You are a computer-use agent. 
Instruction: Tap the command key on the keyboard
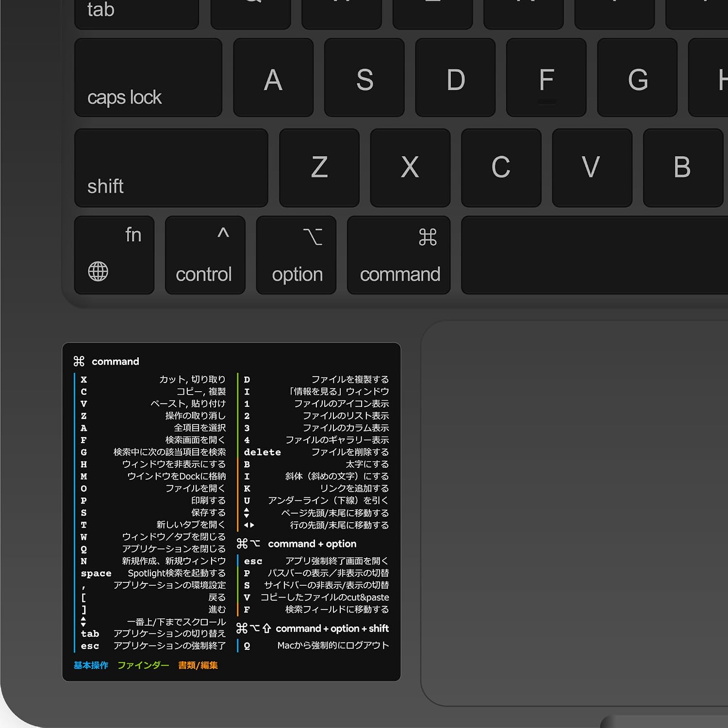pyautogui.click(x=399, y=255)
